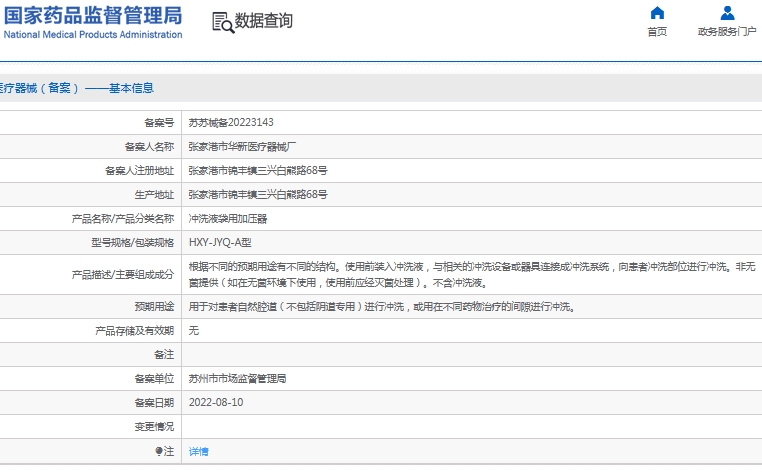Select the 备案人名称 value 张家港市华新医疗器械厂
Viewport: 762px width, 473px height.
coord(242,147)
